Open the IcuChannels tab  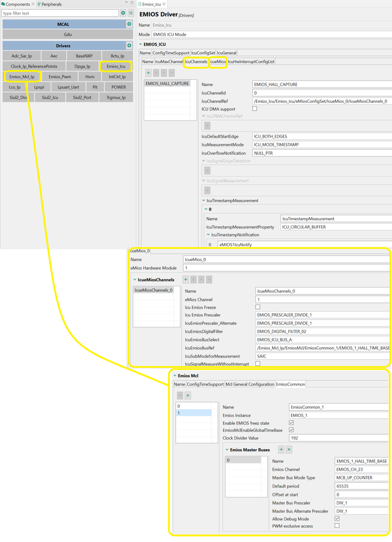click(x=196, y=61)
